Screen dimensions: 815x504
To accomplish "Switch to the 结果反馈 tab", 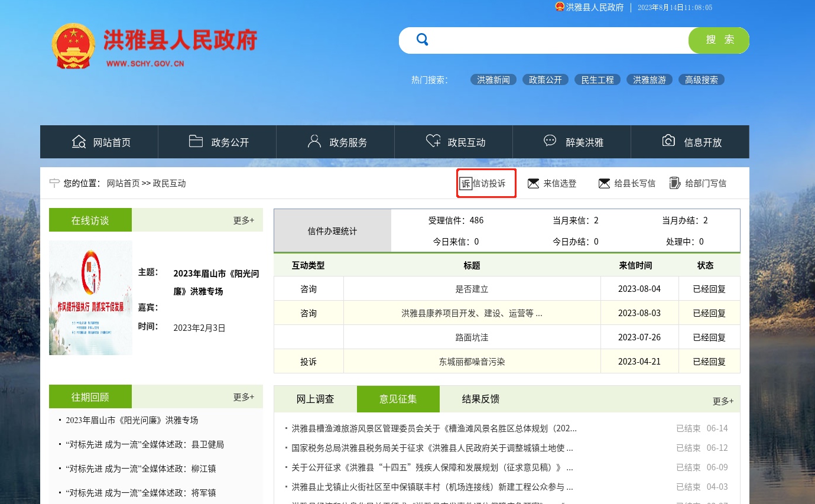I will [481, 399].
